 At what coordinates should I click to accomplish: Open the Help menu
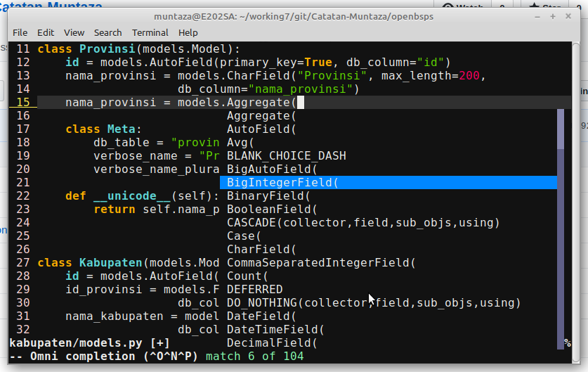click(x=188, y=32)
